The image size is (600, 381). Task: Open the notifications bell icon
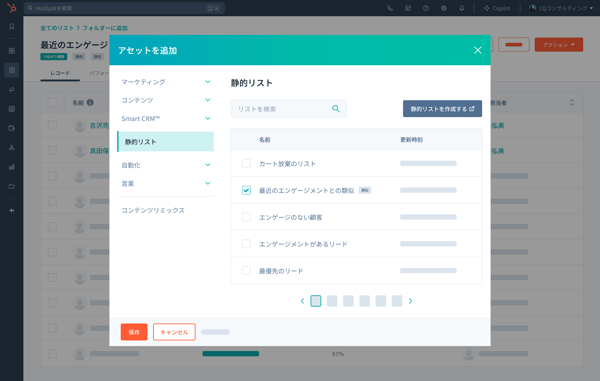[462, 8]
